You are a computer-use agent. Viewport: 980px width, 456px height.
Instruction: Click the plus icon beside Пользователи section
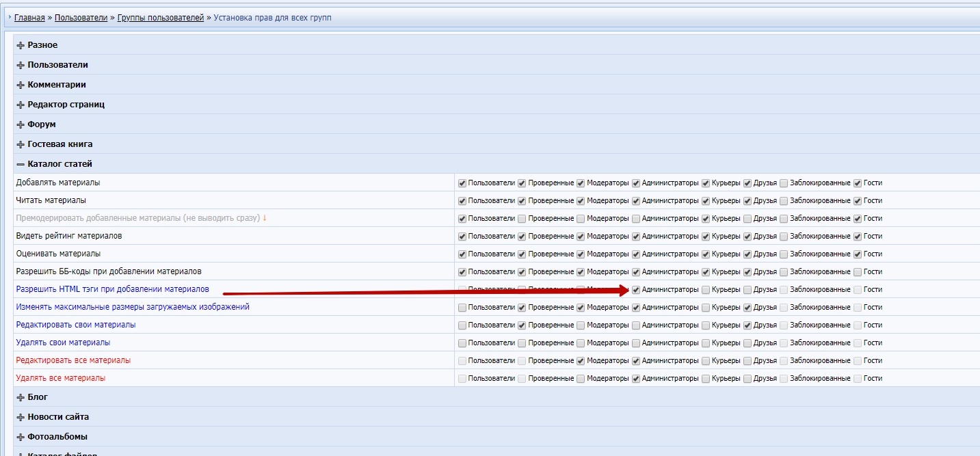21,65
